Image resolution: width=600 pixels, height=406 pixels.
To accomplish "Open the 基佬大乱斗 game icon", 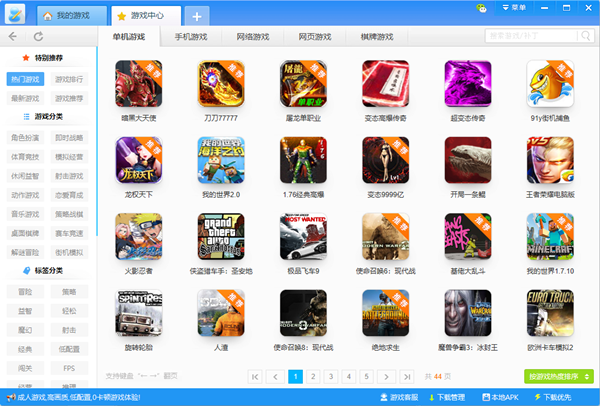I will click(468, 236).
